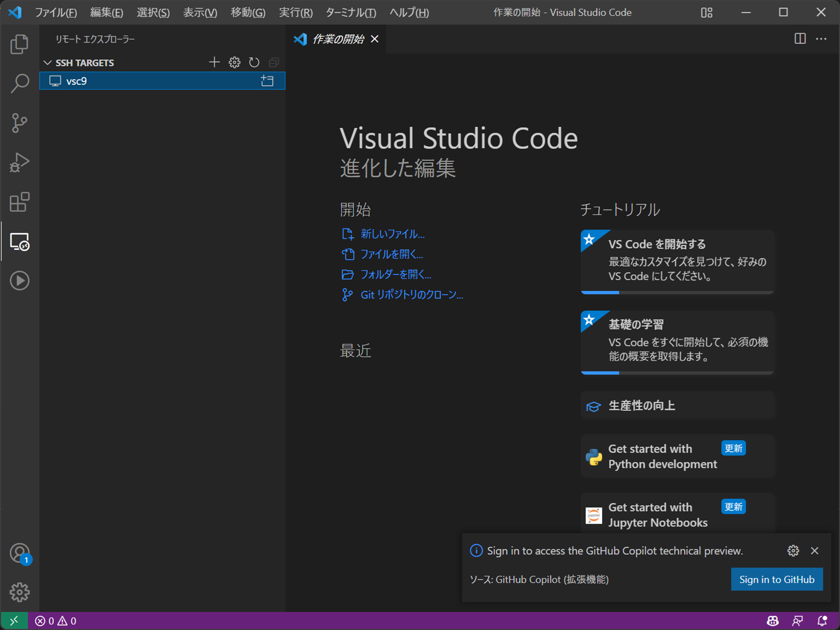Open the Accounts icon with badge
Viewport: 840px width, 630px height.
20,554
